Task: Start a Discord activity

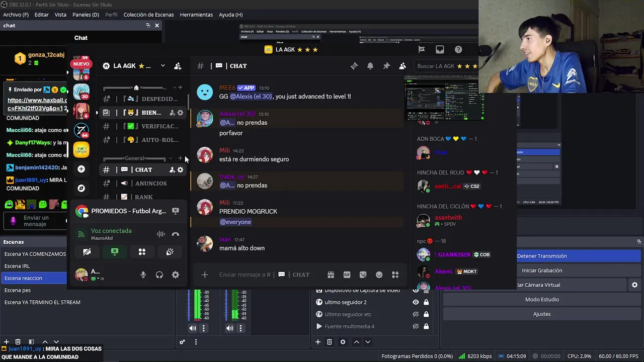Action: click(x=142, y=252)
